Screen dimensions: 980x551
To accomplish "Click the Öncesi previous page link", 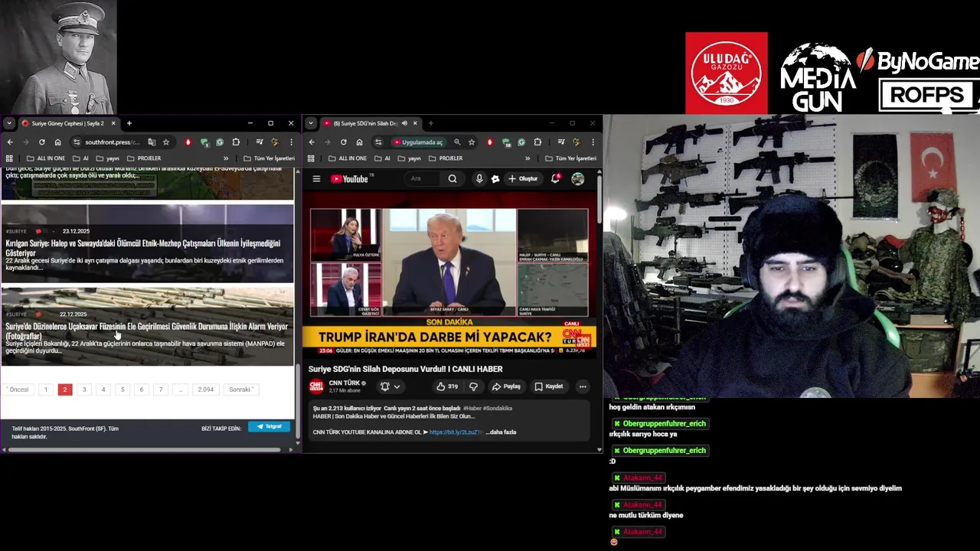I will point(18,390).
